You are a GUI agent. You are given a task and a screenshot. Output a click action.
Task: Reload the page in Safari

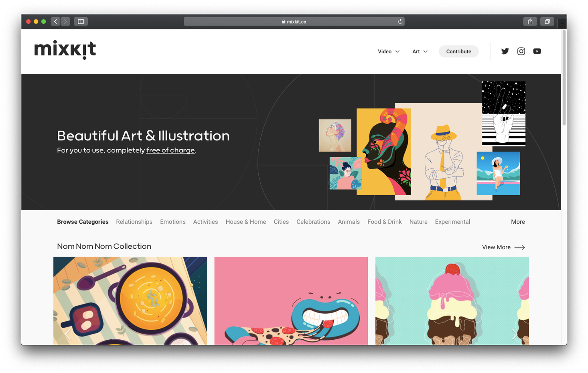tap(400, 22)
